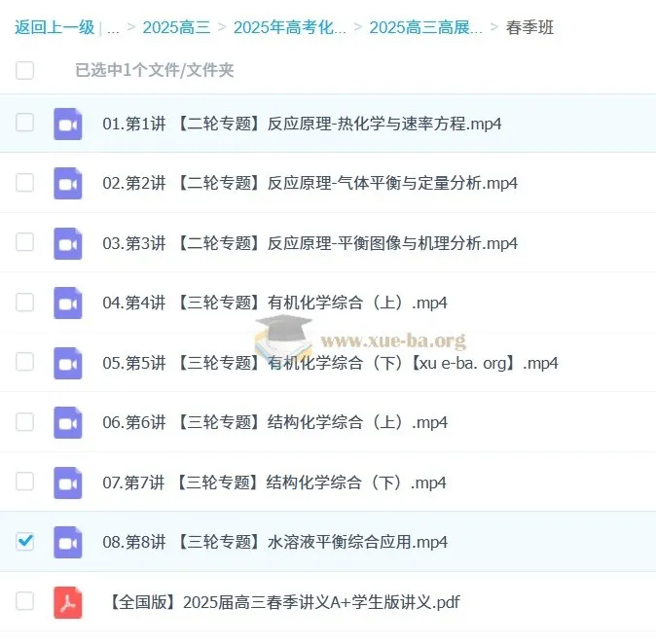This screenshot has width=656, height=644.
Task: Open 05.第5讲 有机化学综合（下）.mp4
Action: [330, 363]
